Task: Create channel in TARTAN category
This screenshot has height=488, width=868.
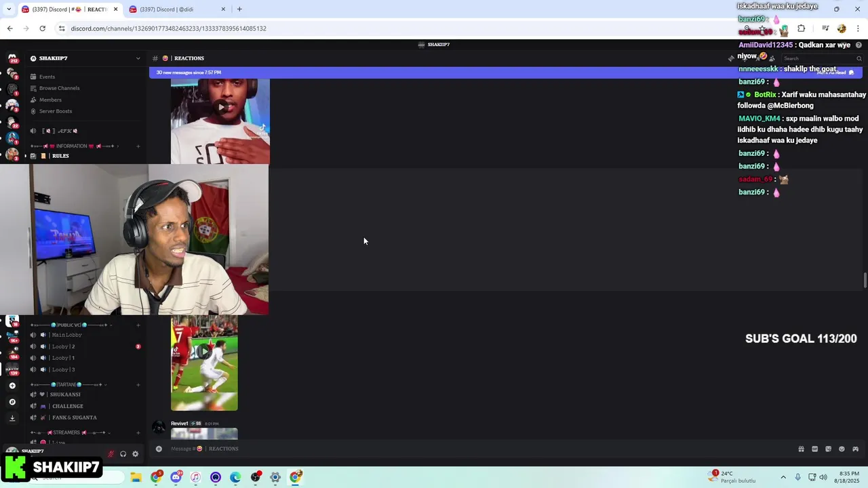Action: [x=138, y=384]
